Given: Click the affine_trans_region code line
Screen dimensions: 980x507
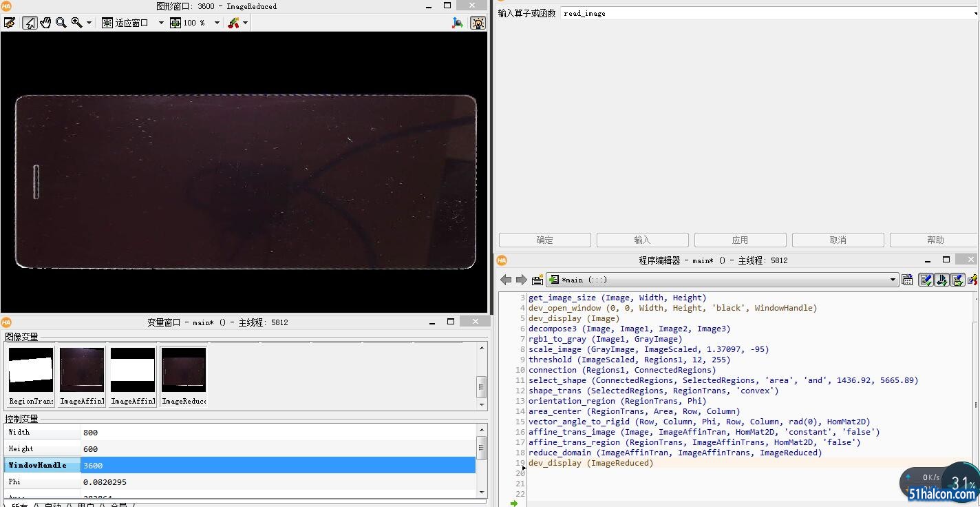Looking at the screenshot, I should point(694,442).
